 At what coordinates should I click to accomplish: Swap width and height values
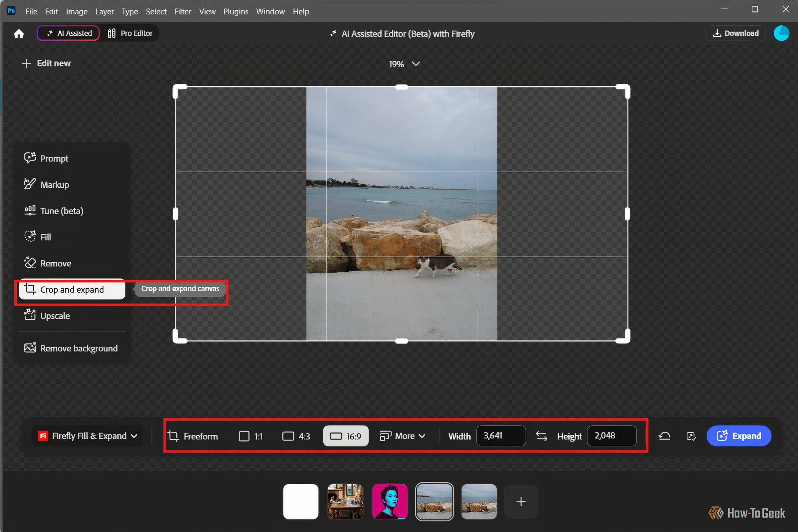(541, 436)
